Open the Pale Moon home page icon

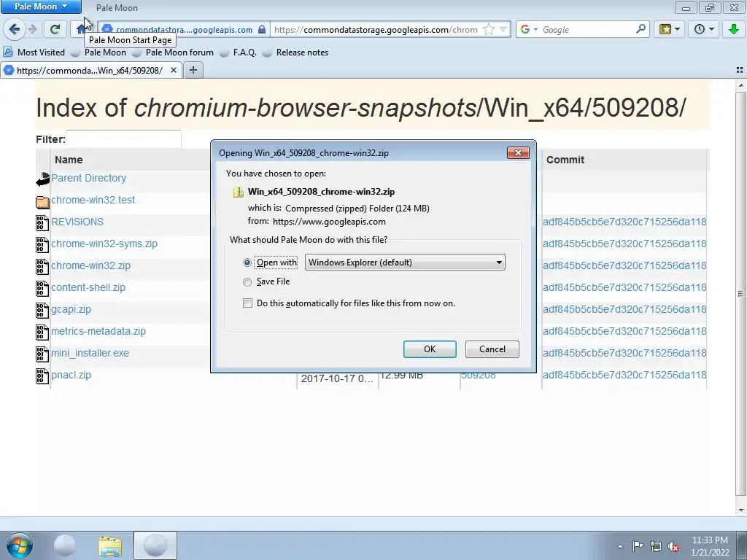pyautogui.click(x=80, y=29)
